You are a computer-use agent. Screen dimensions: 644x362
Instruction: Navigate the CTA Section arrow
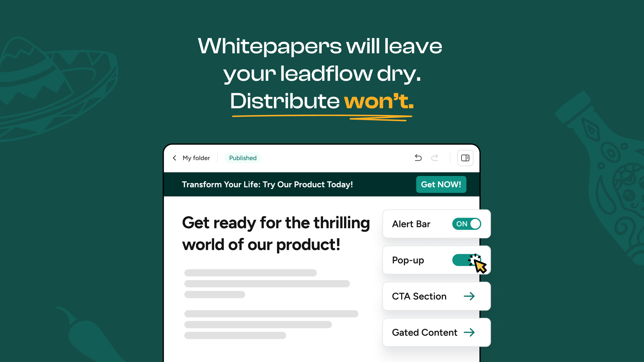pyautogui.click(x=470, y=296)
